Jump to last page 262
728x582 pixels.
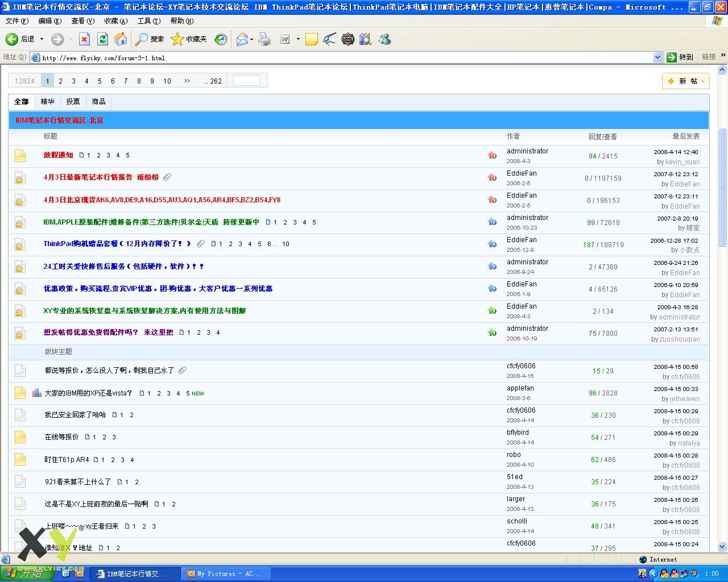213,81
